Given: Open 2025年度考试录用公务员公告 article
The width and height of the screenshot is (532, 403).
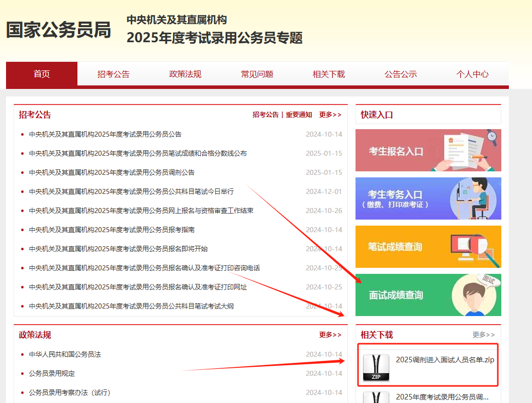Looking at the screenshot, I should (x=105, y=134).
